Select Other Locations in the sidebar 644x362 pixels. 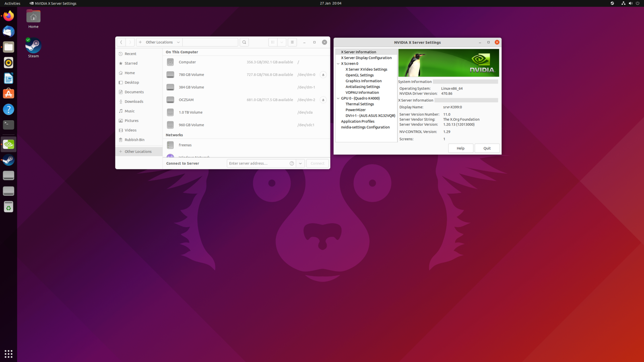139,152
